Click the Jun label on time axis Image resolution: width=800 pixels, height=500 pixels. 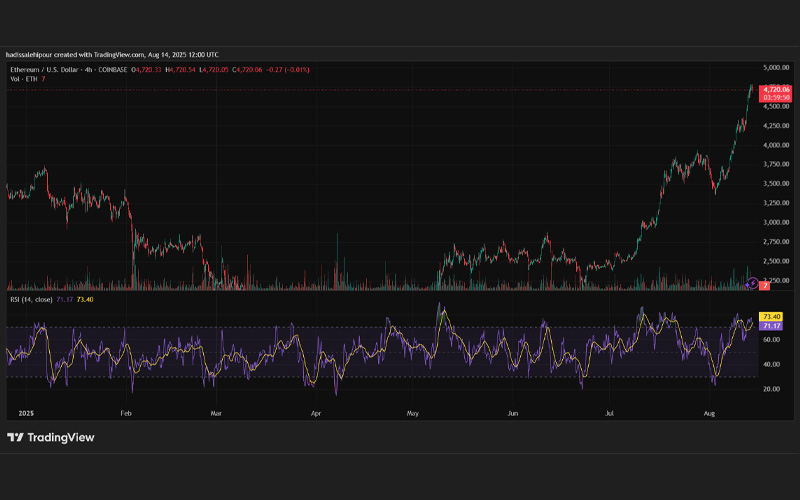[x=513, y=413]
